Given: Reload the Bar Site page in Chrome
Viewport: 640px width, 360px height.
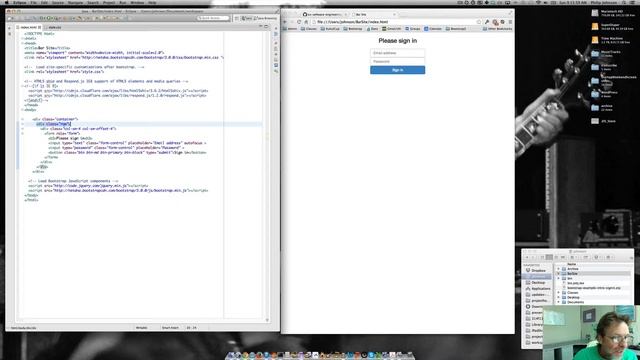Looking at the screenshot, I should [299, 22].
